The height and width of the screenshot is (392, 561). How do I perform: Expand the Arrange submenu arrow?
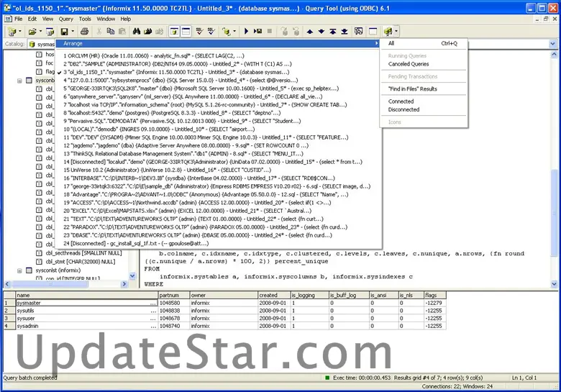pyautogui.click(x=376, y=43)
